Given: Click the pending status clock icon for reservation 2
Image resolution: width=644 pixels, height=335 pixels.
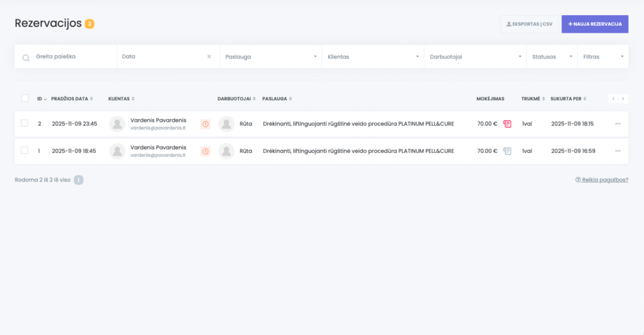Looking at the screenshot, I should [x=205, y=124].
